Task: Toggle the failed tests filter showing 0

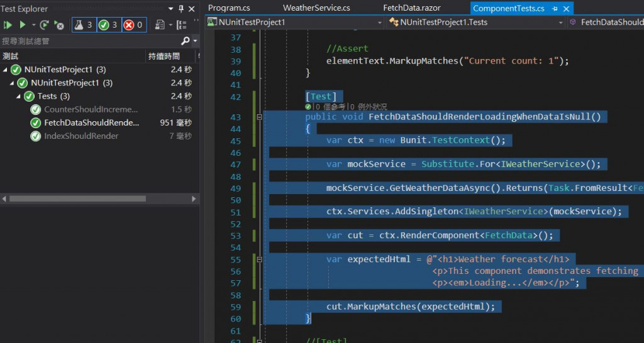Action: tap(134, 25)
